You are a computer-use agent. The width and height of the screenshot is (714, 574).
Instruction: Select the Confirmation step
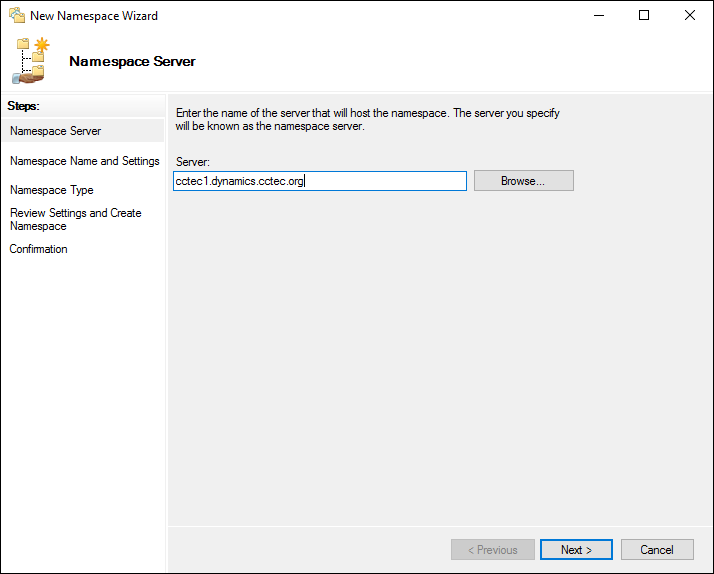coord(38,249)
